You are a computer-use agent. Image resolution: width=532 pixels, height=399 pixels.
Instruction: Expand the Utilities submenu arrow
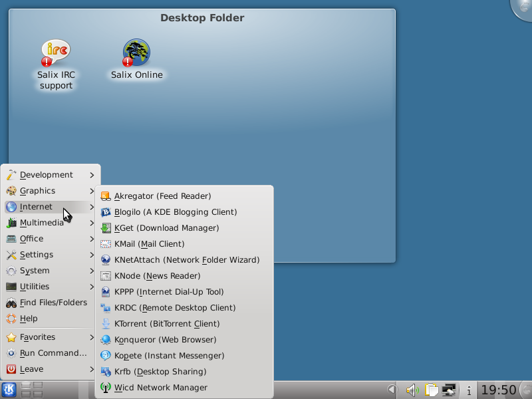[x=92, y=287]
